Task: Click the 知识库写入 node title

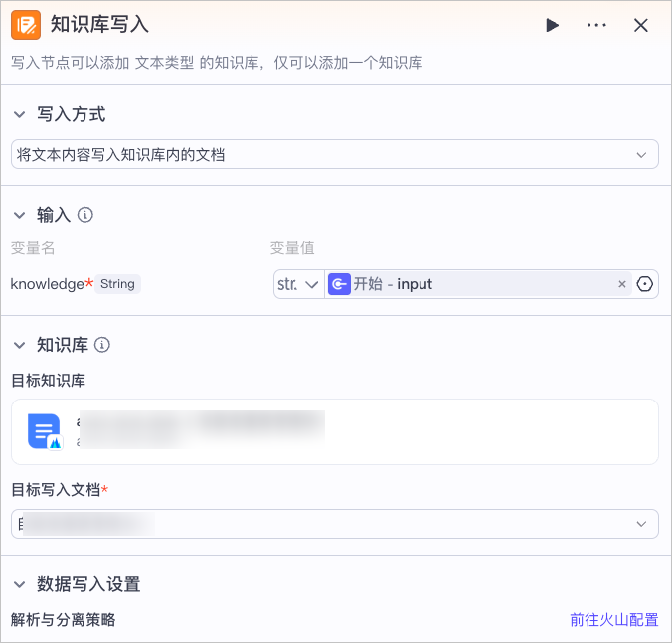Action: tap(99, 25)
